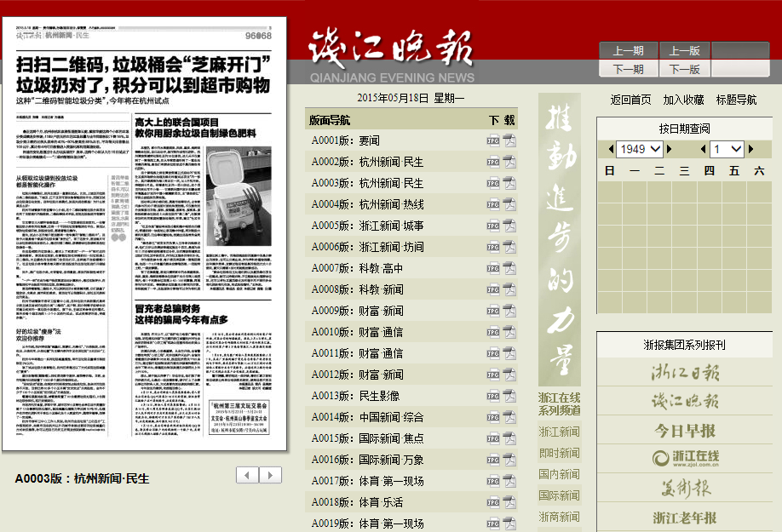The width and height of the screenshot is (782, 532).
Task: Open 浙江在线 zjol.com.cn logo link
Action: 685,458
